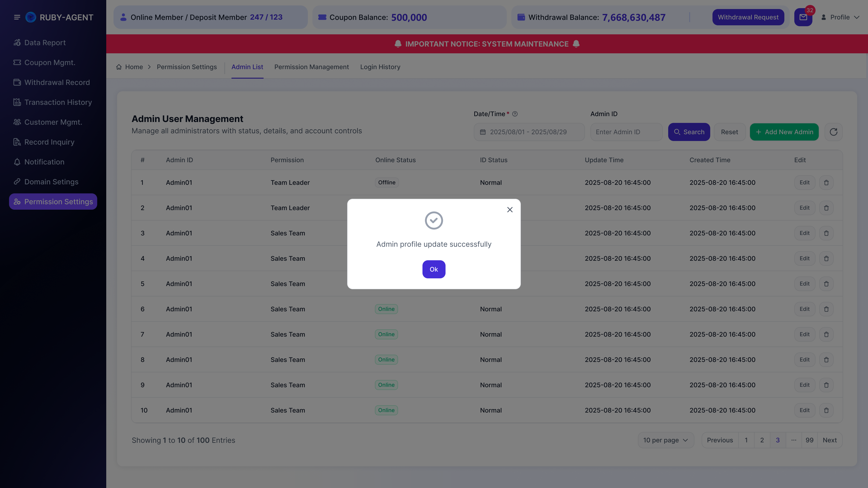868x488 pixels.
Task: Open the date range picker 2025/08/01 - 2025/08/29
Action: point(529,132)
